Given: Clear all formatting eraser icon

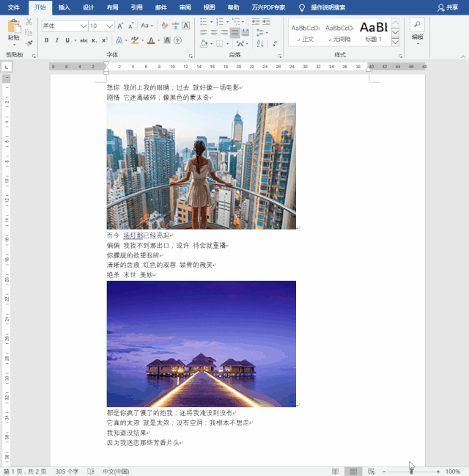Looking at the screenshot, I should pos(165,26).
